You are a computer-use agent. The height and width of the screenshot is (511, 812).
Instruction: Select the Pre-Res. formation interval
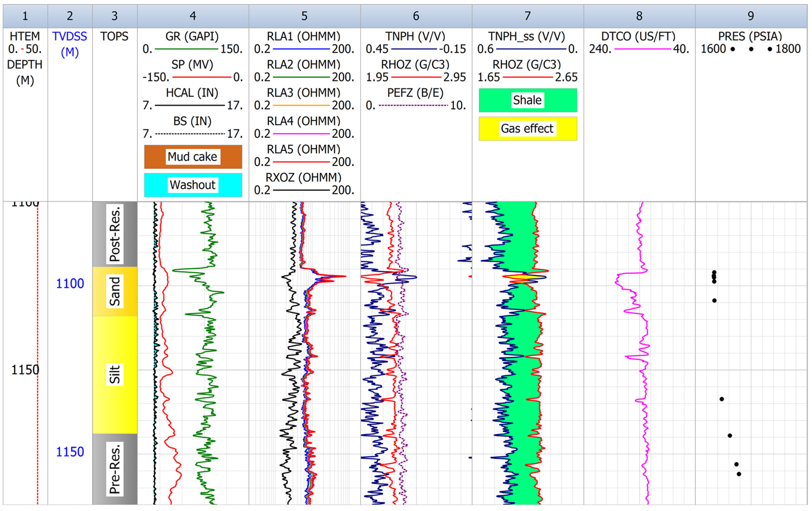tap(115, 469)
